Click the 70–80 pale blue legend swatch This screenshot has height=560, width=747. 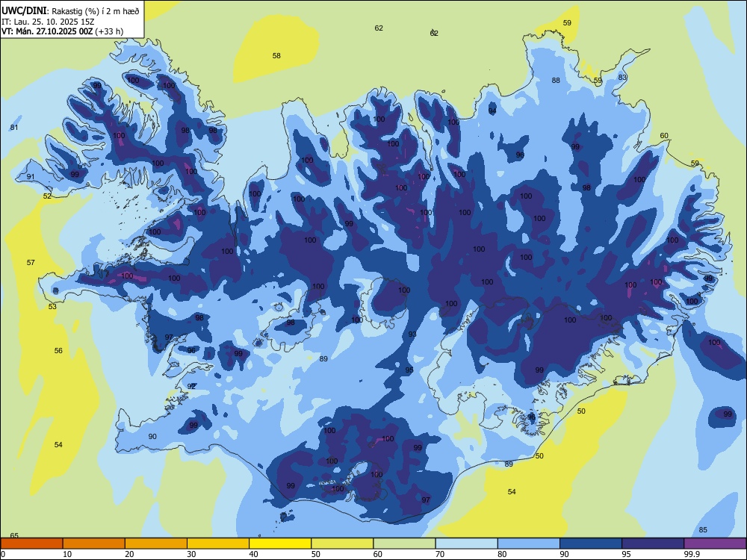click(x=466, y=544)
